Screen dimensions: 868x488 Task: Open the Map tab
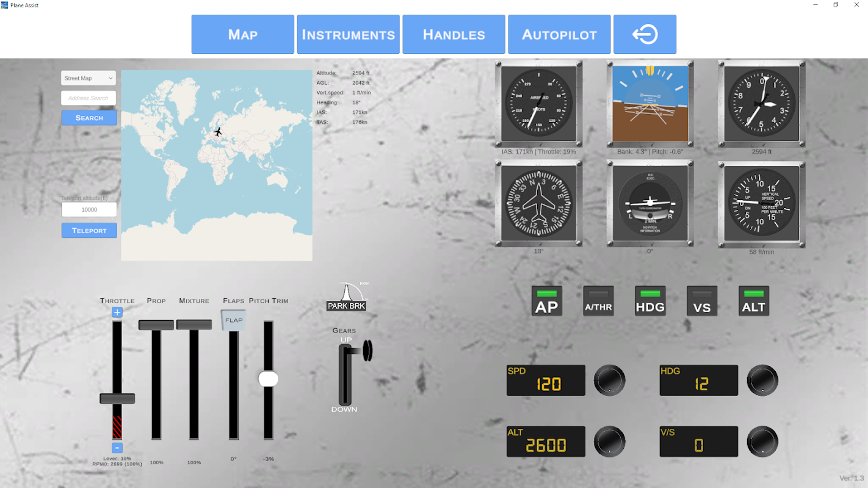click(x=242, y=34)
